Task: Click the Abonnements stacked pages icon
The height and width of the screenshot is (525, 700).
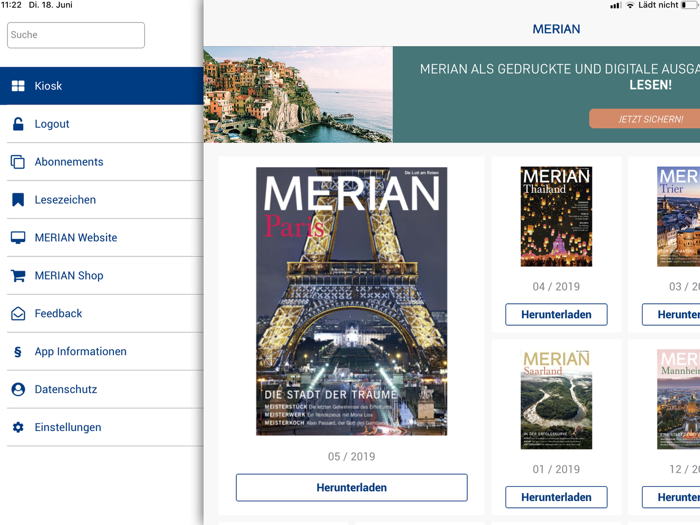Action: (x=18, y=162)
